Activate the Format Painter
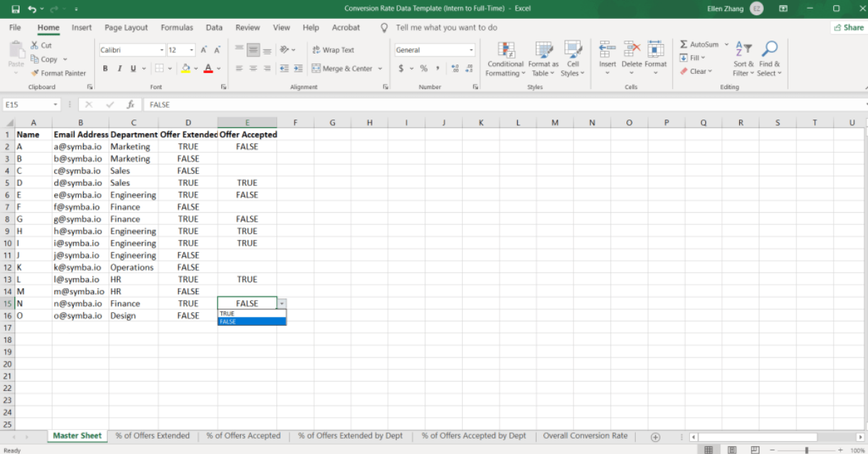This screenshot has width=868, height=454. pyautogui.click(x=59, y=73)
